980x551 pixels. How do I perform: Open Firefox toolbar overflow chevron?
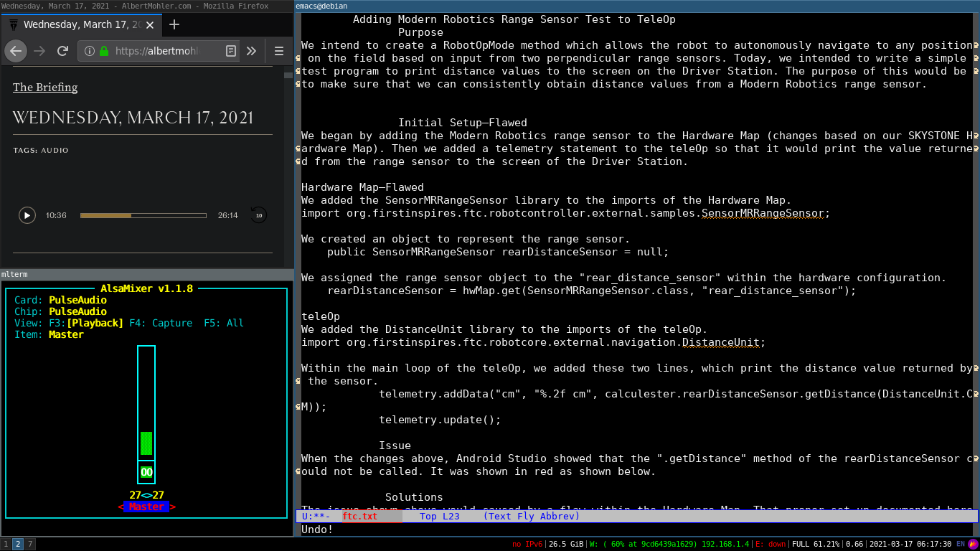(x=251, y=51)
